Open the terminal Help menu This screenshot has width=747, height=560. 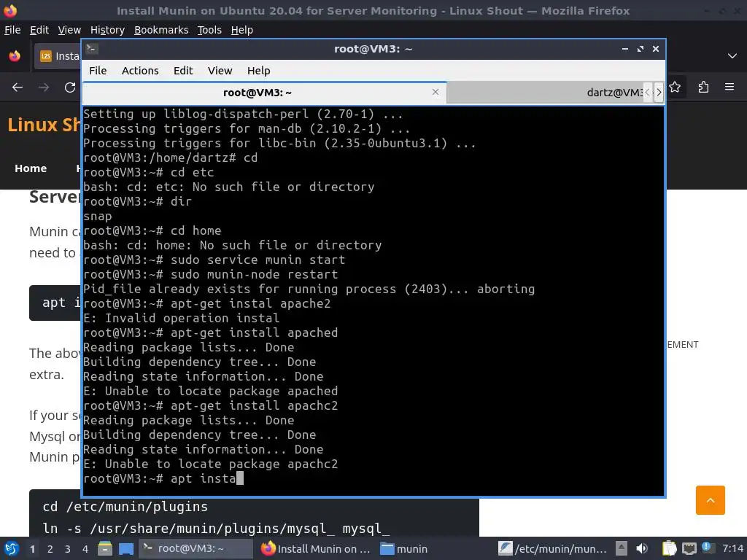tap(259, 71)
